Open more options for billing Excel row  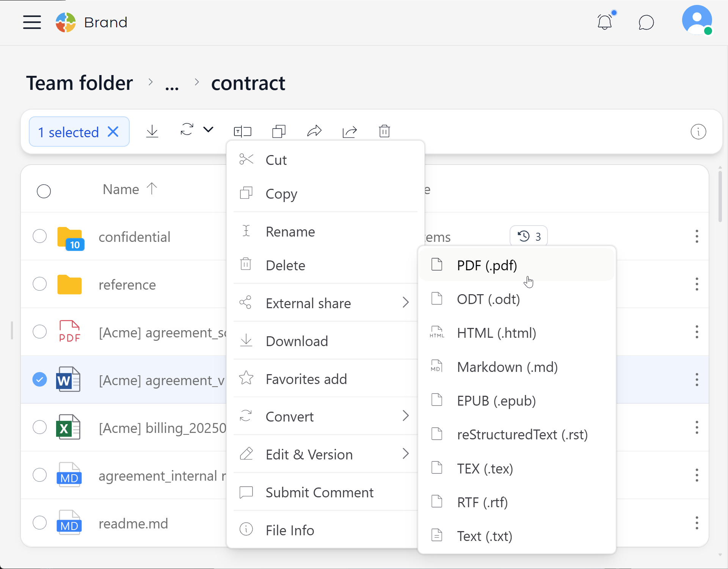tap(697, 427)
